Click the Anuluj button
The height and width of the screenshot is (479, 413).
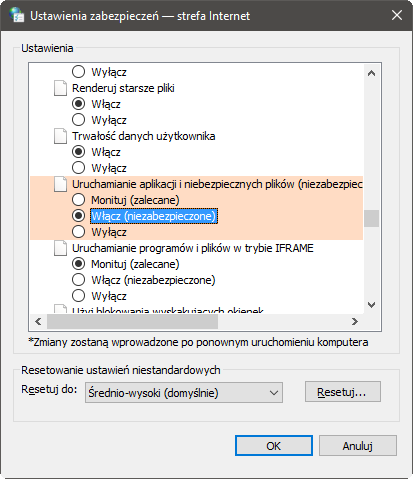pyautogui.click(x=358, y=446)
